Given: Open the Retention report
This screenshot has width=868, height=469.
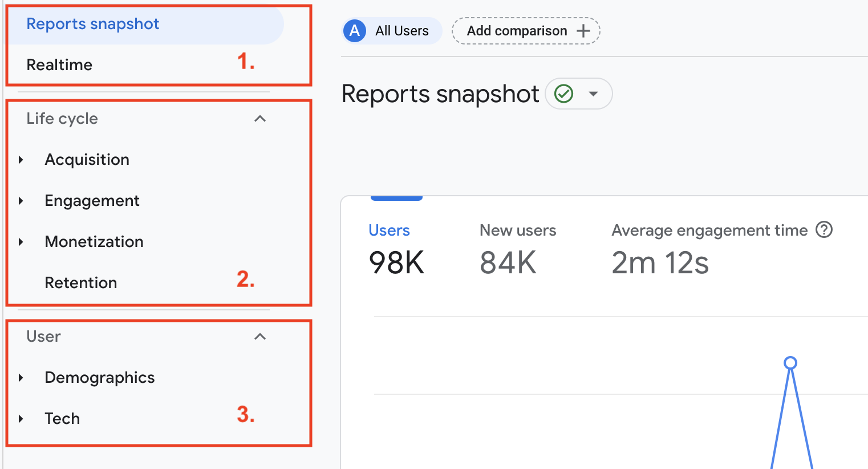Looking at the screenshot, I should [81, 283].
